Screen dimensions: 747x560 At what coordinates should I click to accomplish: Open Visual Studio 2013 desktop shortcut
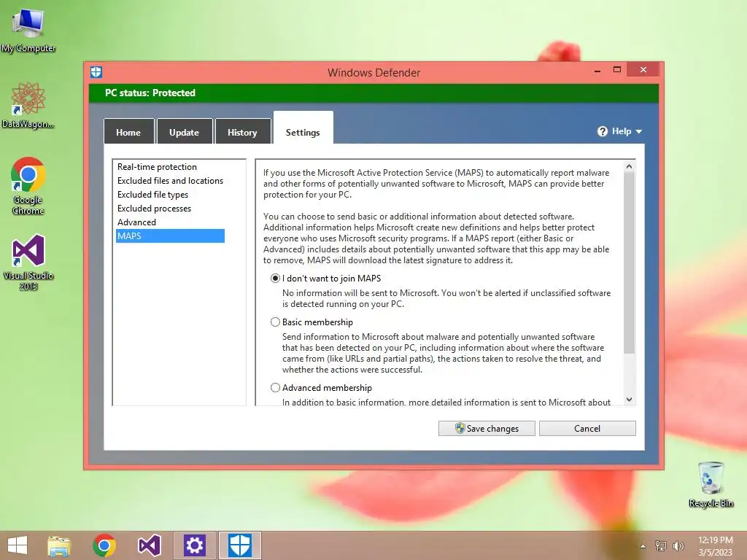[x=28, y=262]
